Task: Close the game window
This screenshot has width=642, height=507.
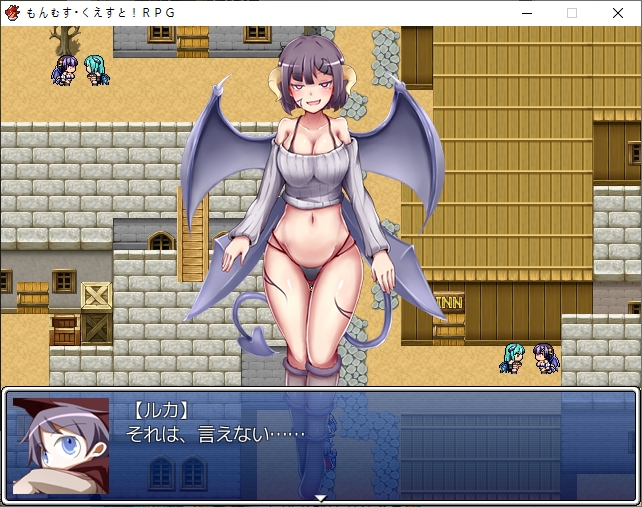Action: (618, 13)
